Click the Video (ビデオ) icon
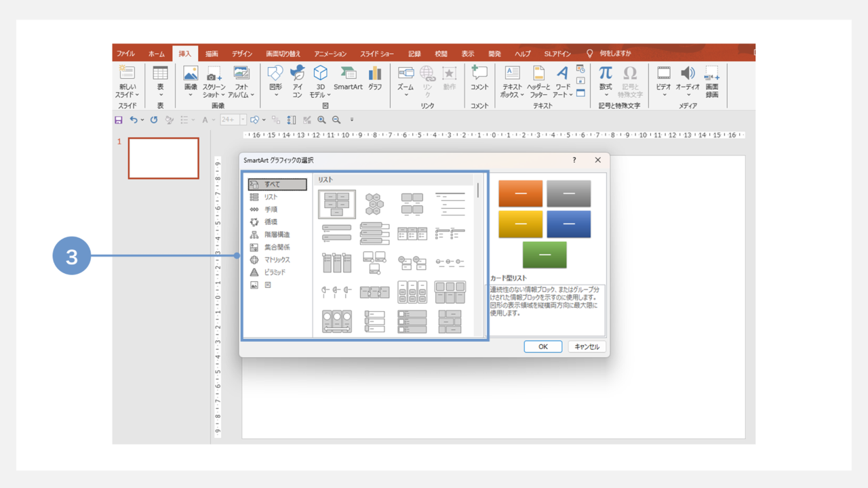 coord(664,73)
